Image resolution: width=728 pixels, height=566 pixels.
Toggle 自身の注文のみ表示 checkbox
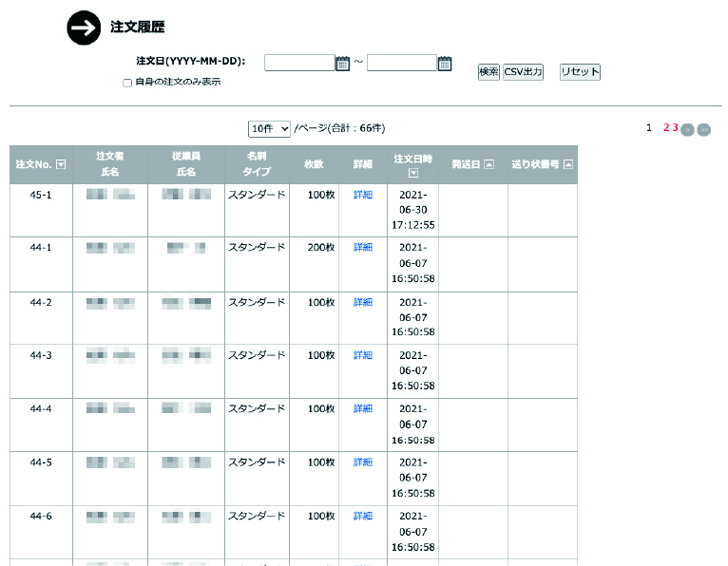click(x=127, y=84)
